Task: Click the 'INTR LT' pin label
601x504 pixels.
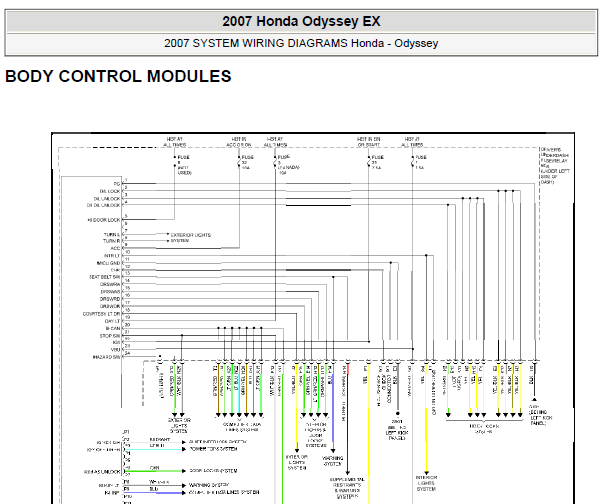Action: click(x=112, y=256)
